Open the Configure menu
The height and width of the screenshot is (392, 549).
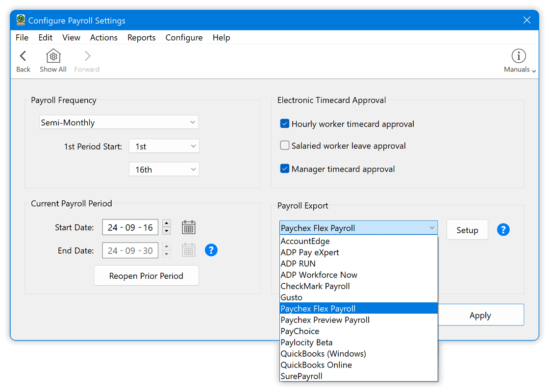pyautogui.click(x=184, y=37)
